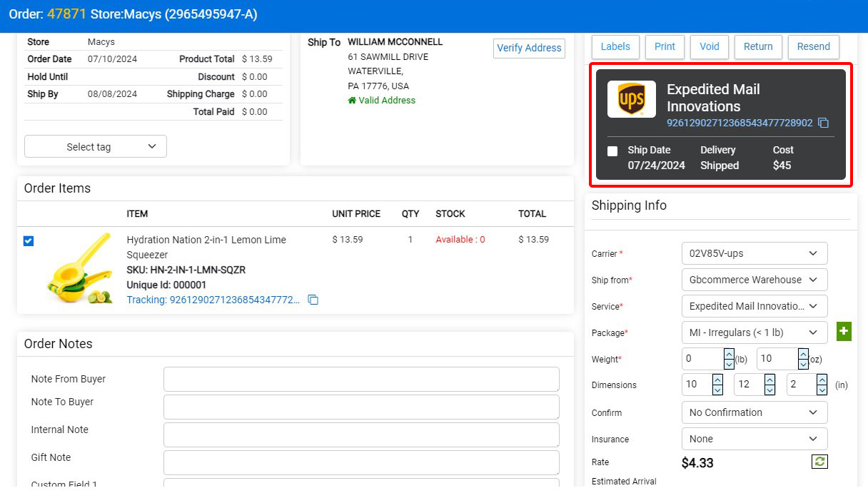Void the shipment
Image resolution: width=868 pixels, height=498 pixels.
point(710,46)
